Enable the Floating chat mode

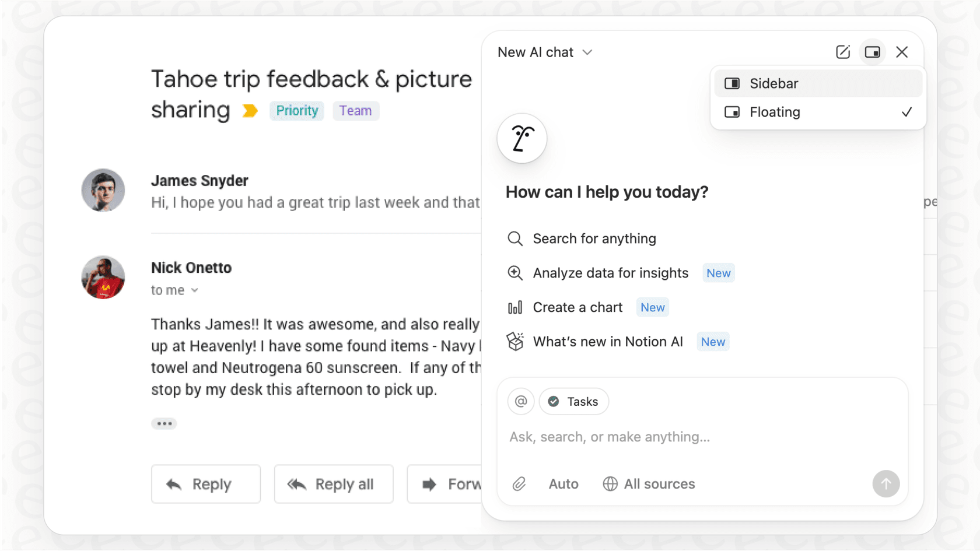tap(774, 112)
